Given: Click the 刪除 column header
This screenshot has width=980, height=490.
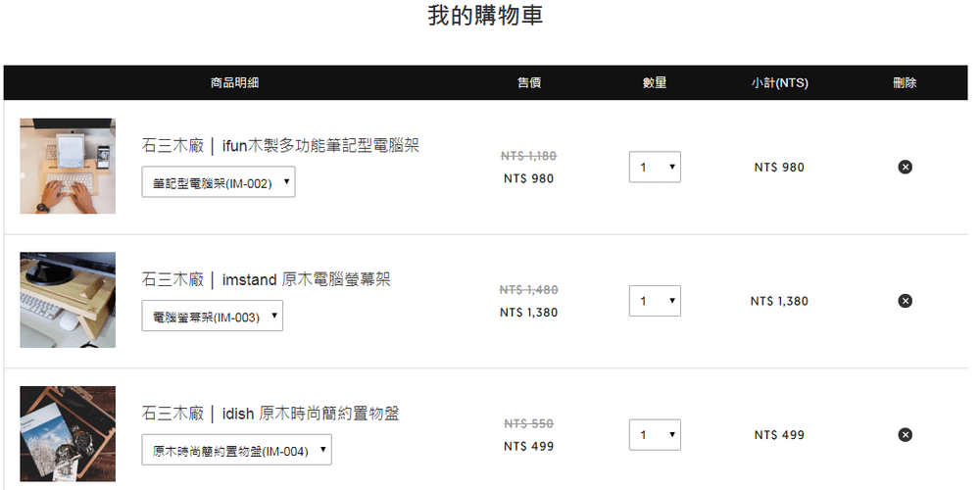Looking at the screenshot, I should pos(905,82).
